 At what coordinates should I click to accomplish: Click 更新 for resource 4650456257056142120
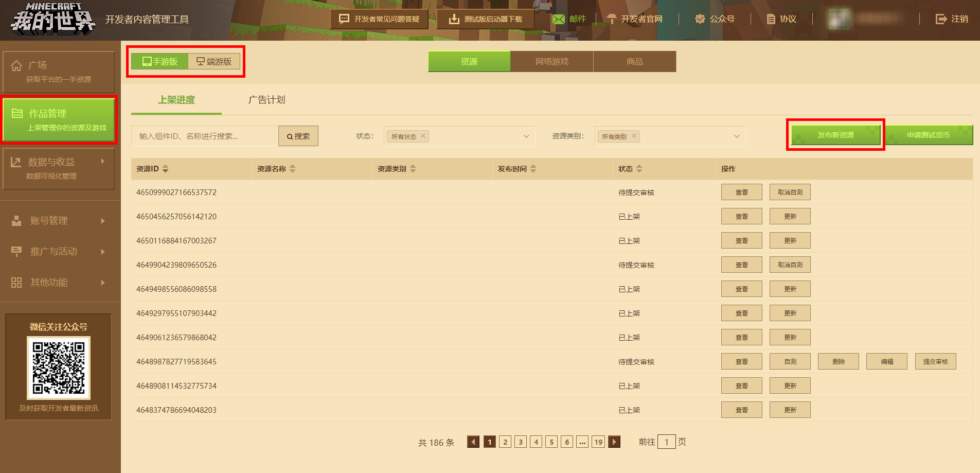(790, 217)
